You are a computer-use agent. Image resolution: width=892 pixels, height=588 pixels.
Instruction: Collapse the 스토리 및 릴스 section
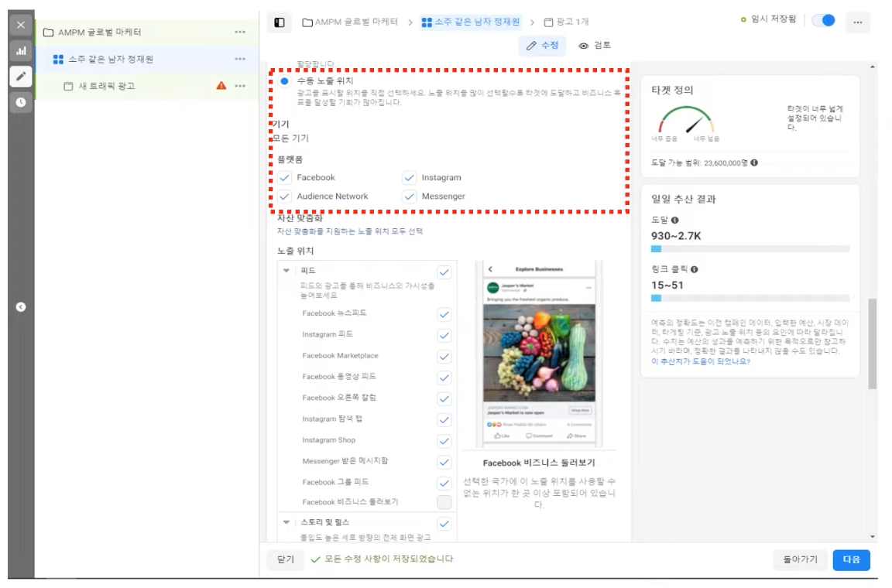(286, 523)
